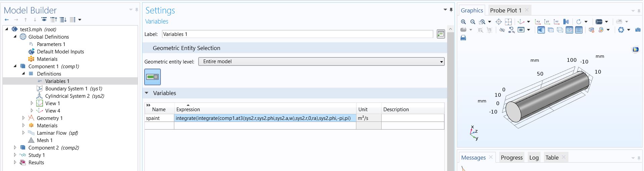Open the Geometric entity level dropdown
The width and height of the screenshot is (644, 171).
pos(321,61)
